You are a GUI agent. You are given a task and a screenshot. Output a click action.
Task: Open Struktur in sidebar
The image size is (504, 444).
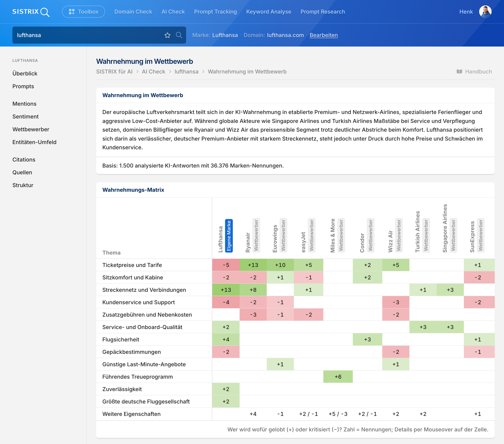[x=23, y=185]
